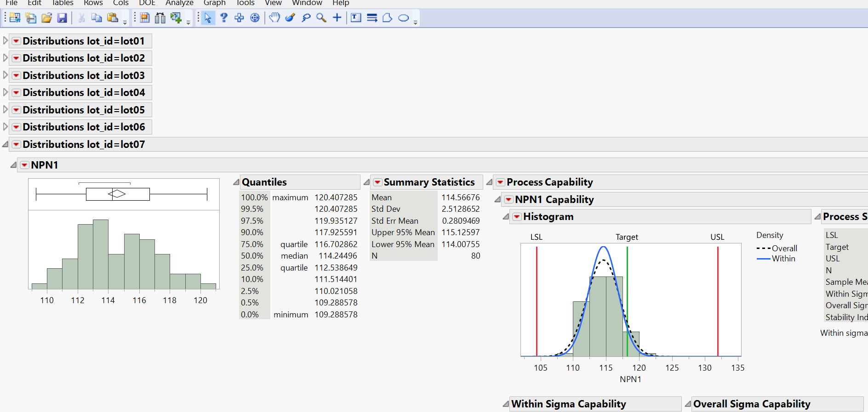868x412 pixels.
Task: Activate the Help question mark tool
Action: [x=223, y=18]
